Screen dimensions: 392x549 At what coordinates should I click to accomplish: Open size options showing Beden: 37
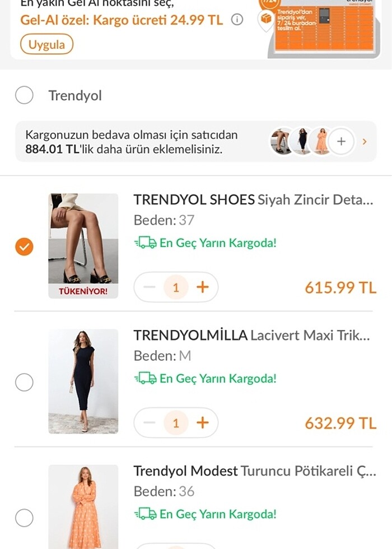pos(162,220)
